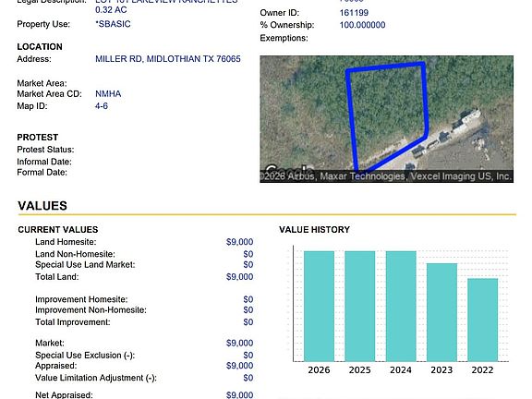Click the 2026 bar in Value History
The image size is (532, 399).
[319, 306]
